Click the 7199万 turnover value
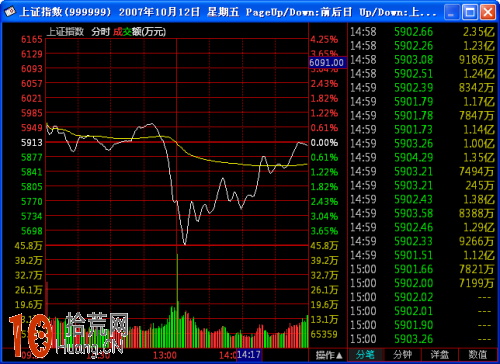This screenshot has width=500, height=364. point(477,283)
